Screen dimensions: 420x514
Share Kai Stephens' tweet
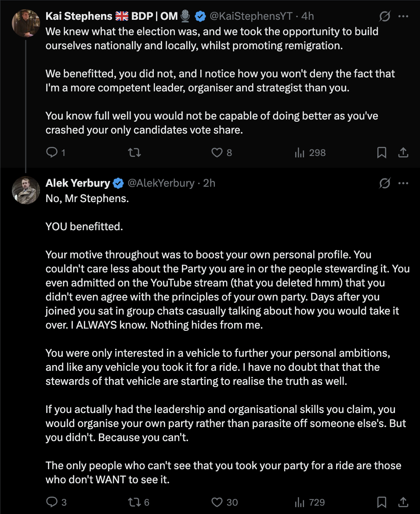403,152
